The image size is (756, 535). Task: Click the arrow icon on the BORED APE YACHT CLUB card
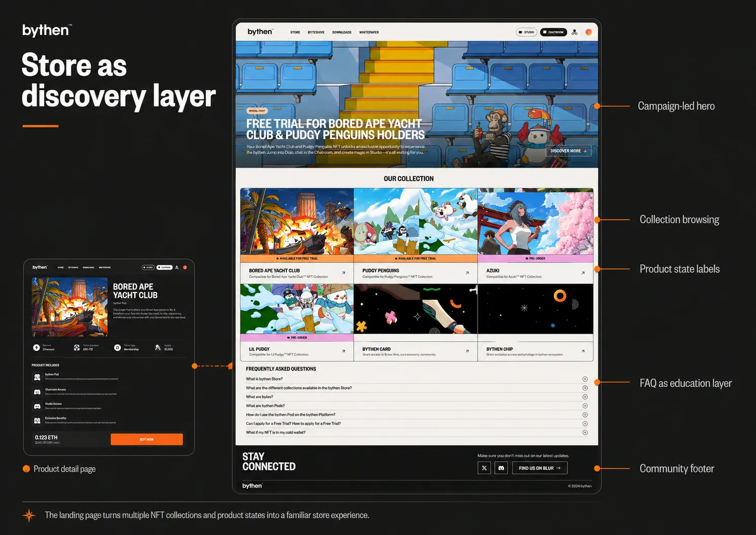(343, 273)
